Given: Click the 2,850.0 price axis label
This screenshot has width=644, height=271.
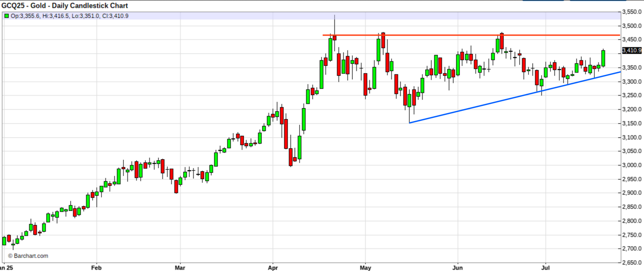Looking at the screenshot, I should (x=633, y=207).
